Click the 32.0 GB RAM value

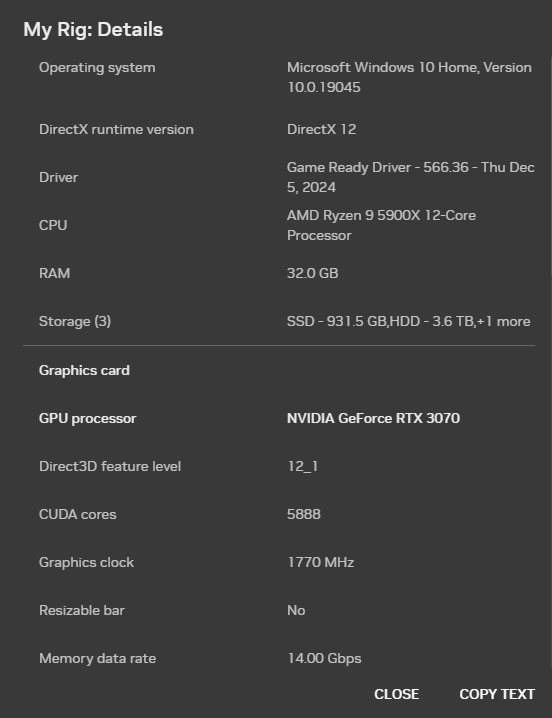point(312,273)
